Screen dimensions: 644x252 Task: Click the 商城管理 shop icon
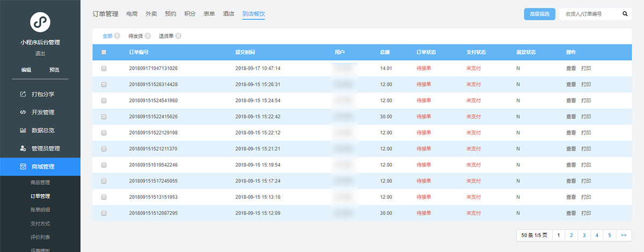[23, 167]
